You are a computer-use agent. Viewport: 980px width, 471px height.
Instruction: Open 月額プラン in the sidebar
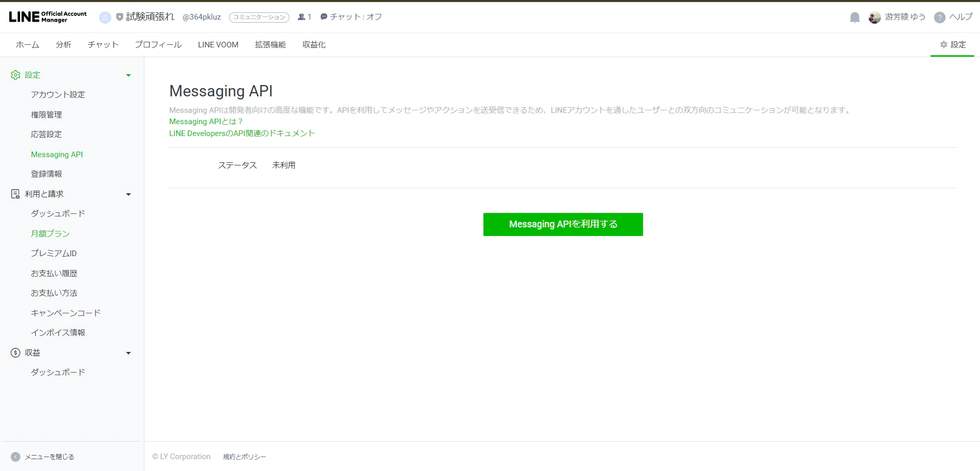[50, 234]
